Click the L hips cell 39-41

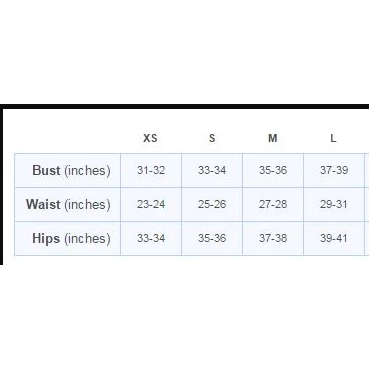334,238
